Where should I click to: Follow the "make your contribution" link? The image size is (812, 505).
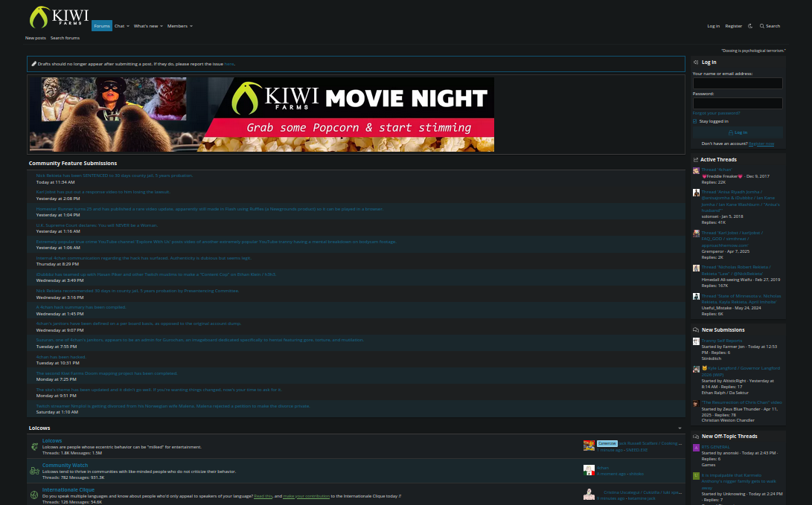[x=306, y=496]
